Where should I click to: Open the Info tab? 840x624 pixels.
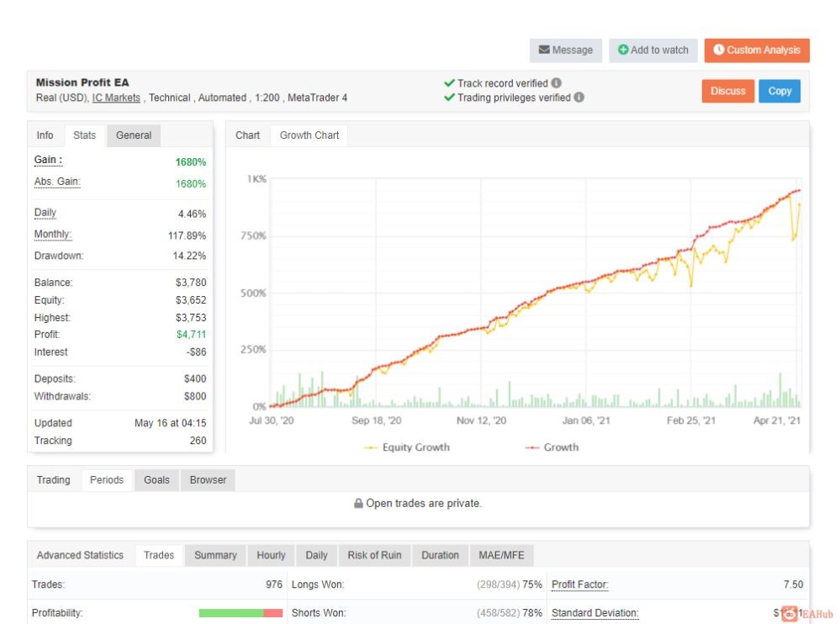coord(45,135)
